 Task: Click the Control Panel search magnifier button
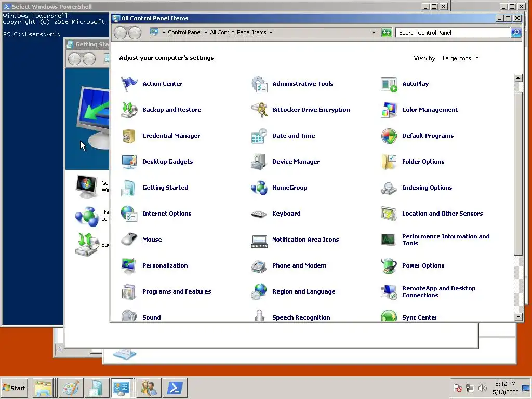pyautogui.click(x=516, y=33)
